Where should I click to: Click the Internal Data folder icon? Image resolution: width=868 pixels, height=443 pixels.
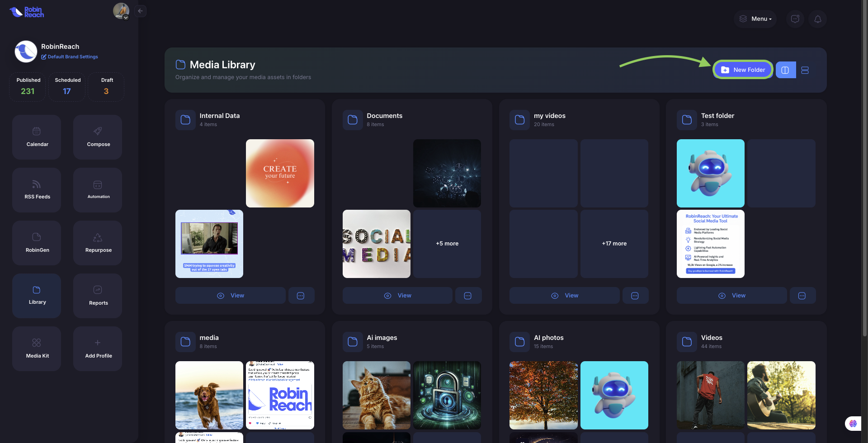(185, 120)
